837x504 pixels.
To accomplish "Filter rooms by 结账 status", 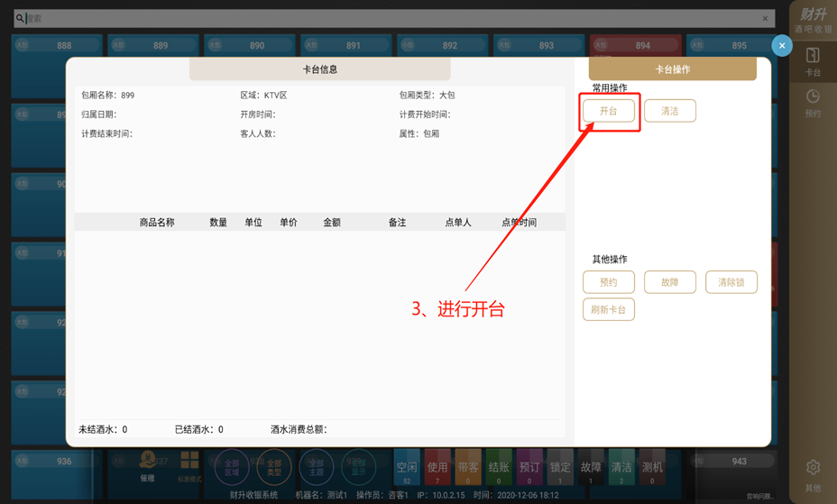I will click(499, 468).
